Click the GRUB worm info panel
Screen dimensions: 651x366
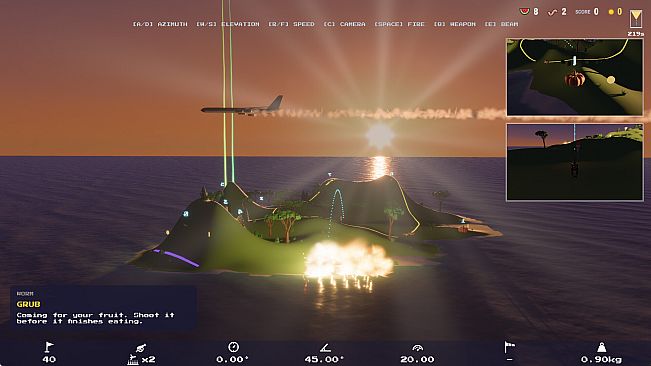point(103,308)
